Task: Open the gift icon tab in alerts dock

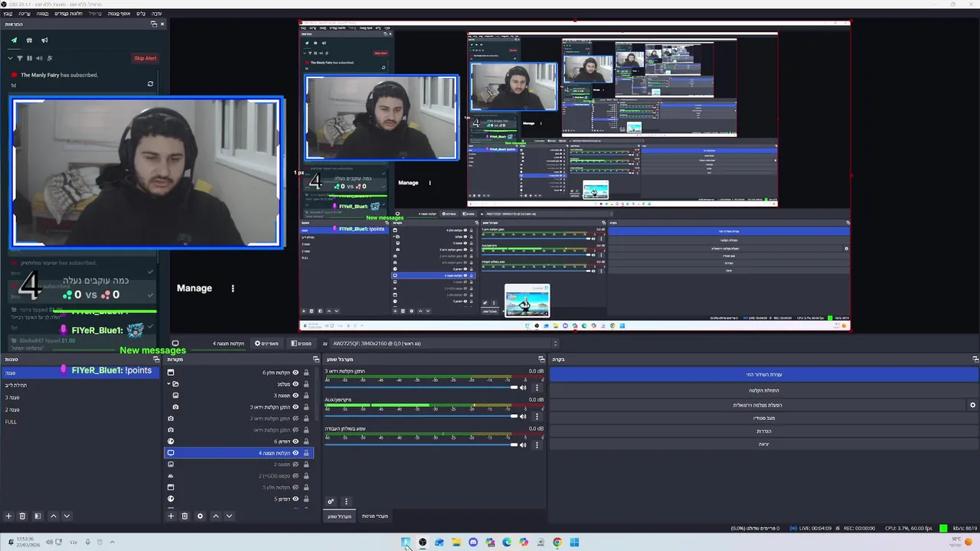Action: click(29, 41)
